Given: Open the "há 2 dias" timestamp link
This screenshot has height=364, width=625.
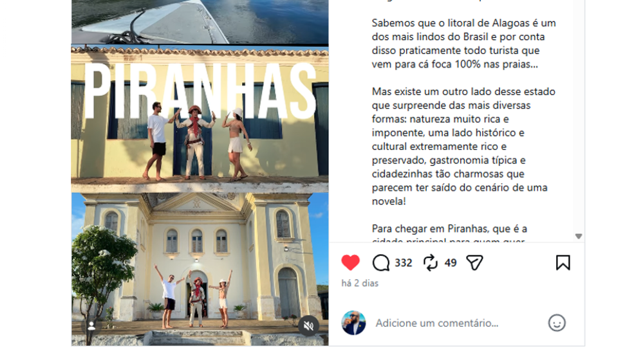Looking at the screenshot, I should [360, 283].
